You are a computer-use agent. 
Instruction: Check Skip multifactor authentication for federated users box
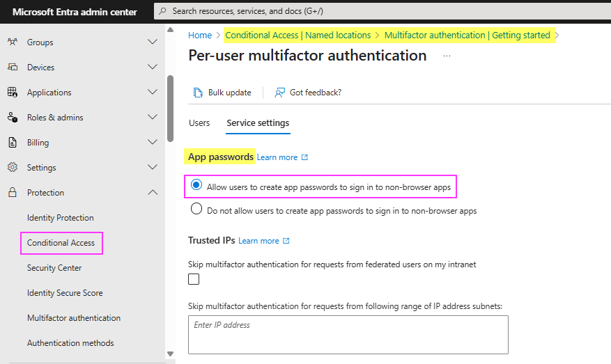pyautogui.click(x=194, y=279)
